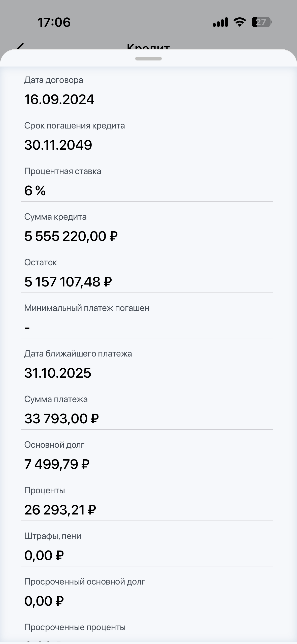Tap the partially hidden Кредит title

point(148,47)
